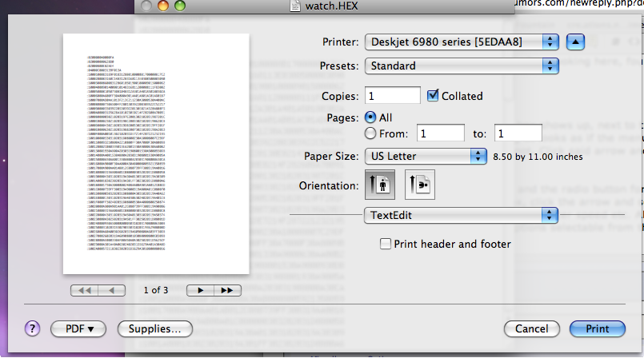
Task: Toggle the Collated checkbox
Action: (433, 96)
